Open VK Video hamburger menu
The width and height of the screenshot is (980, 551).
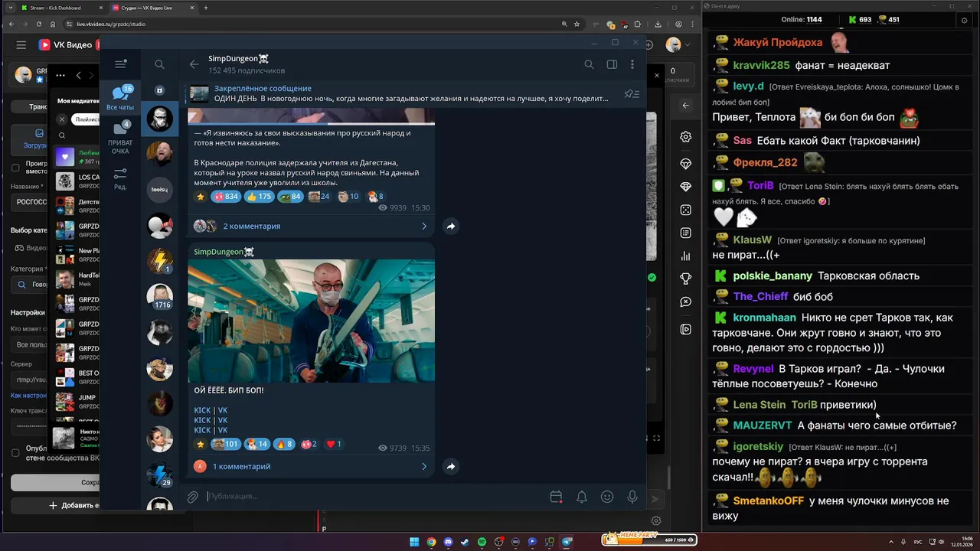click(21, 45)
